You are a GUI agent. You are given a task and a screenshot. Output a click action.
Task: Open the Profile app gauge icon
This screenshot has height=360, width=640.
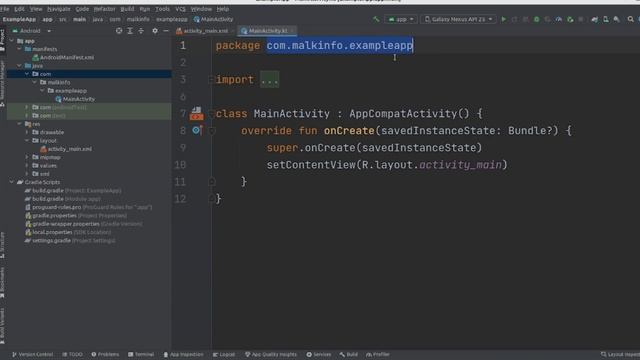[558, 19]
